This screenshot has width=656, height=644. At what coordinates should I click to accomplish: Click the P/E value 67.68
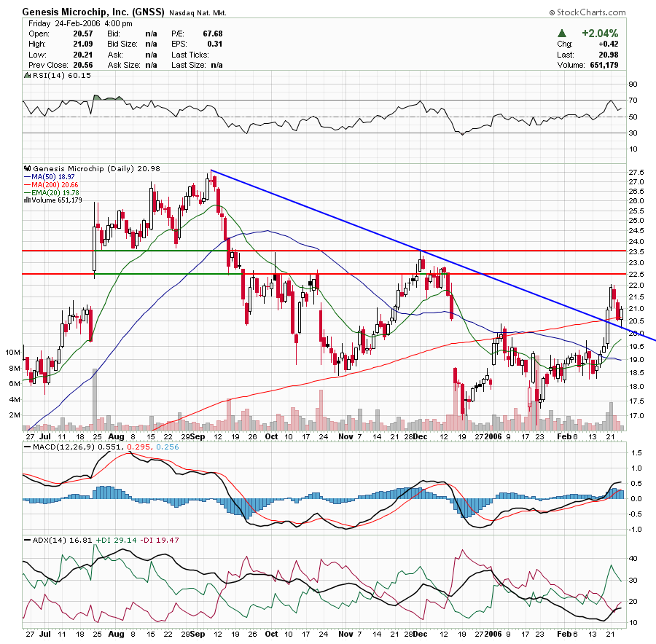coord(213,34)
